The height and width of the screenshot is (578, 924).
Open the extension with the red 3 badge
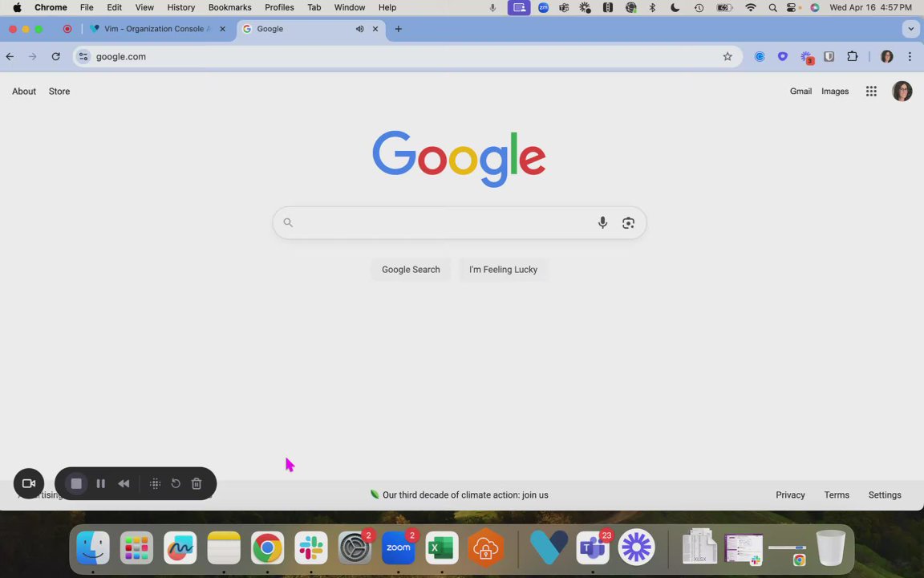point(806,57)
